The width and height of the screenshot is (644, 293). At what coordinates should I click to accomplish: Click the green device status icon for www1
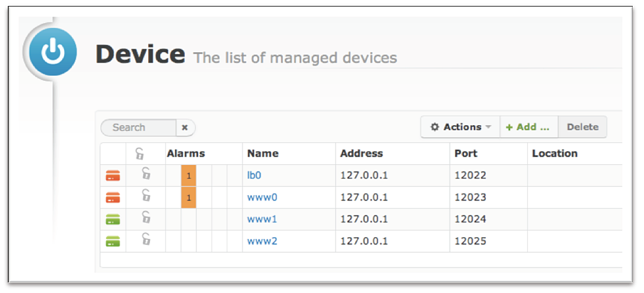113,219
